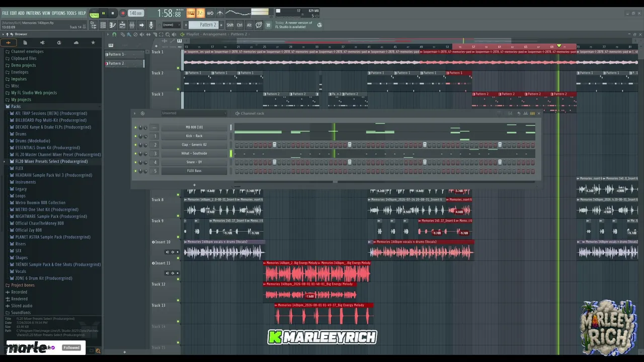Image resolution: width=644 pixels, height=362 pixels.
Task: Stop playback with the stop button
Action: (x=113, y=14)
